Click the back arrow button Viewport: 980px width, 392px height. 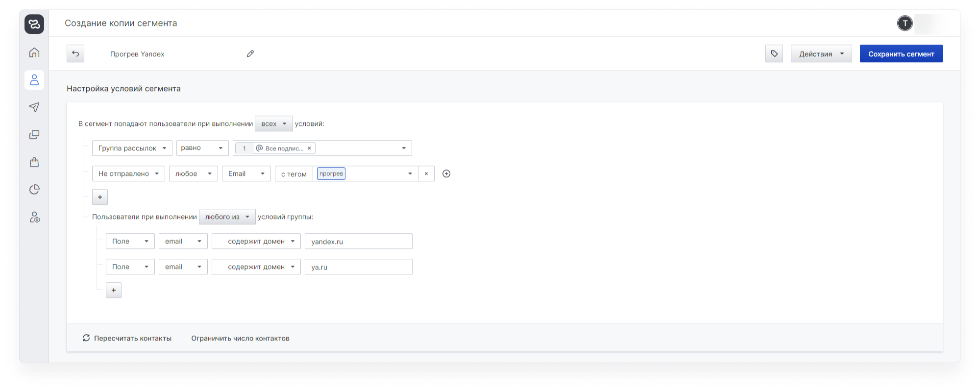click(x=75, y=53)
